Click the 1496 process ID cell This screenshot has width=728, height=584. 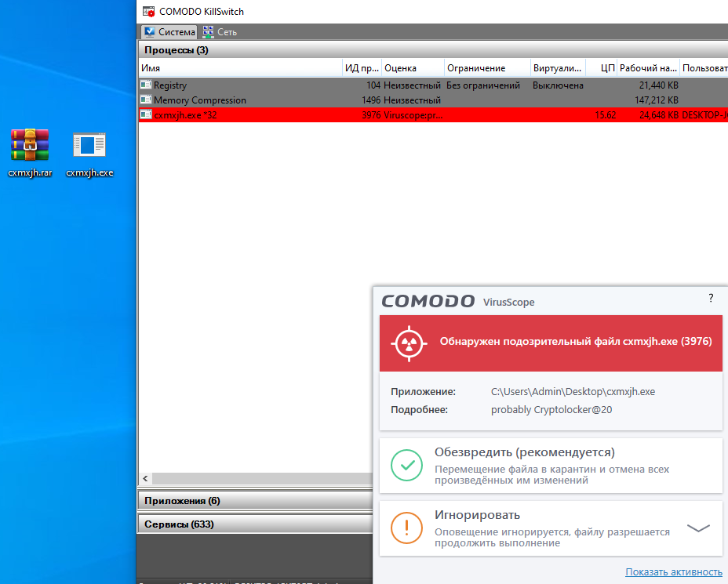click(x=371, y=100)
